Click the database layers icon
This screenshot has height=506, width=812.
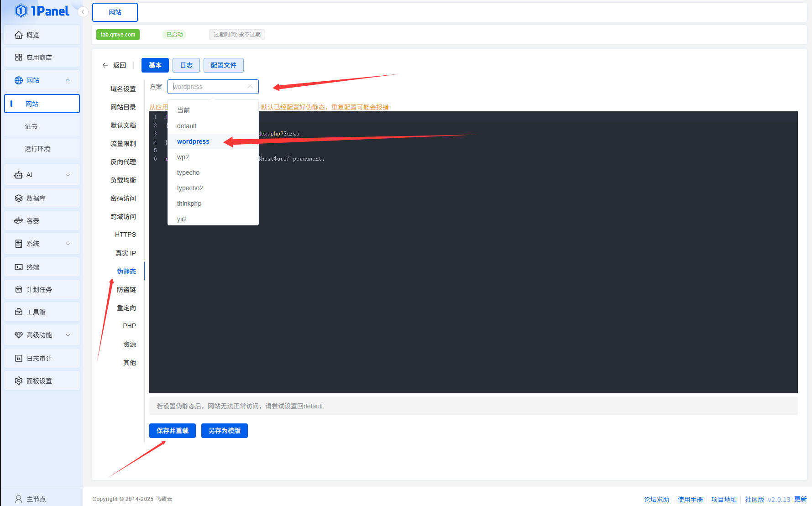19,198
